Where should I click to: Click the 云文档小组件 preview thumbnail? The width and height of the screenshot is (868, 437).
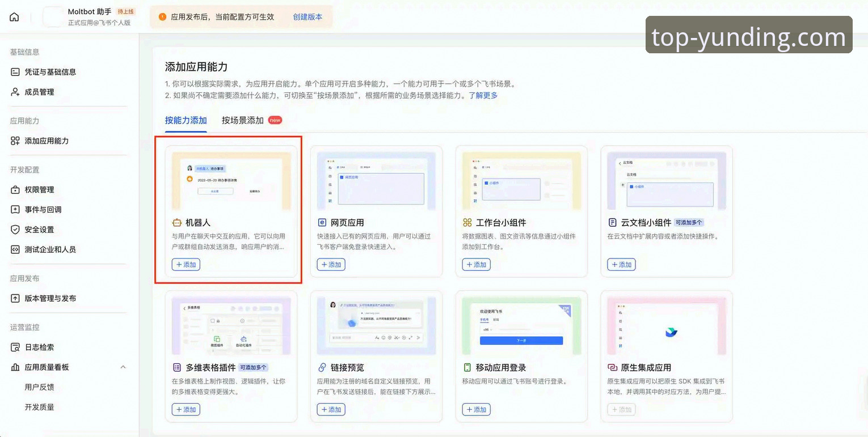tap(667, 181)
